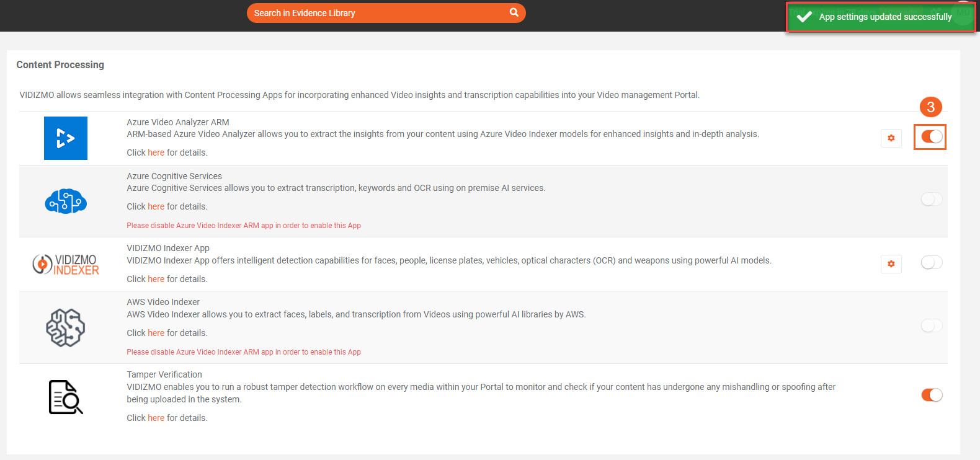Open 'here' details link for Azure Cognitive Services

[x=156, y=206]
